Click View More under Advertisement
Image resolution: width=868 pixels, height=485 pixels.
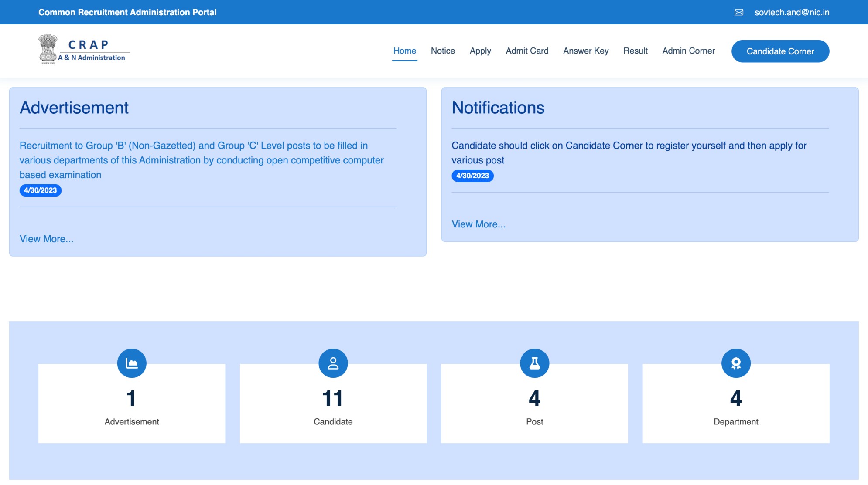[47, 239]
